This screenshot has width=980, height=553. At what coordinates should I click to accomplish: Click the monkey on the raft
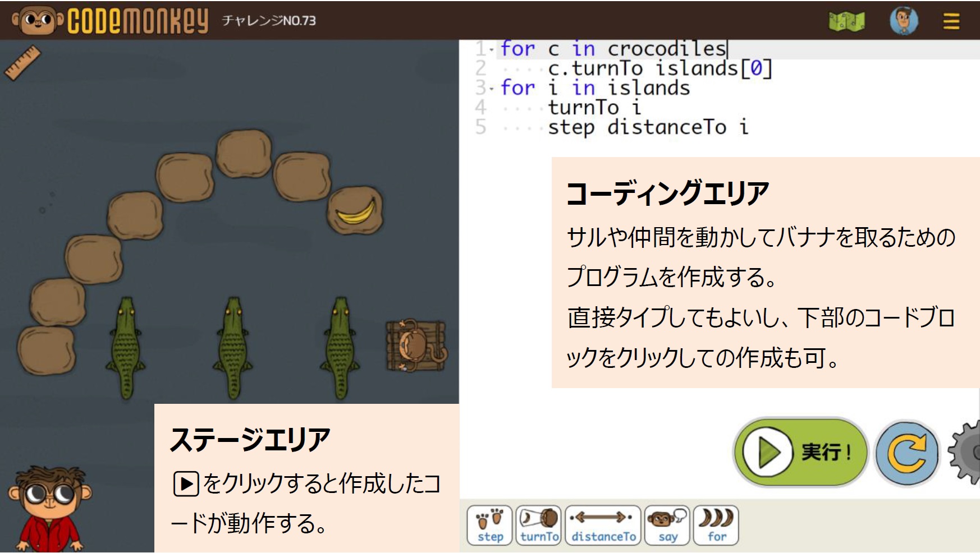point(416,345)
